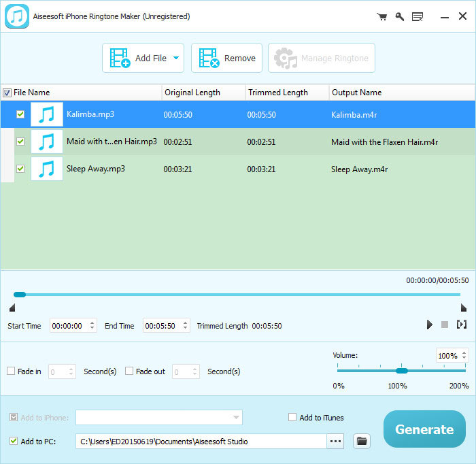Screen dimensions: 476x464
Task: Click the left trim start marker
Action: pos(12,308)
